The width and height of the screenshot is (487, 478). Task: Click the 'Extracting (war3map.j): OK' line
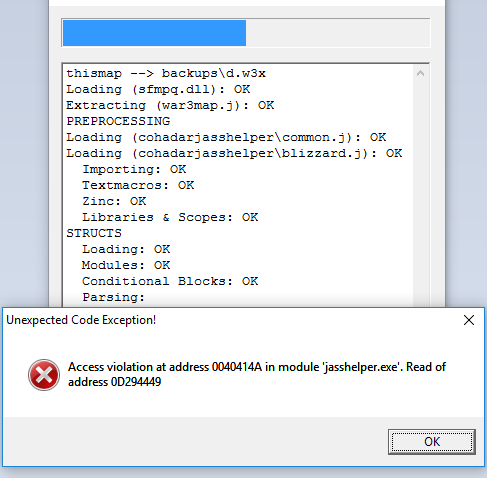[170, 105]
